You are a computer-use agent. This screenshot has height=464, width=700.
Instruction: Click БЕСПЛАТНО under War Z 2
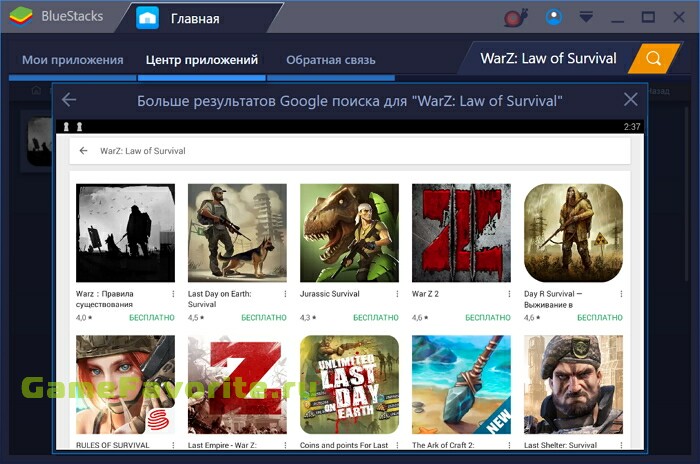point(488,318)
